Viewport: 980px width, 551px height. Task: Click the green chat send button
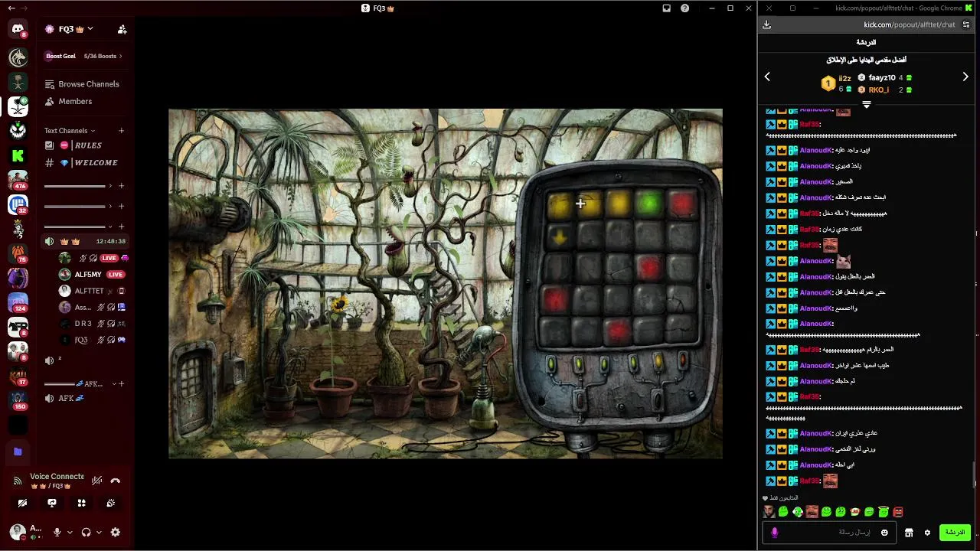point(955,532)
